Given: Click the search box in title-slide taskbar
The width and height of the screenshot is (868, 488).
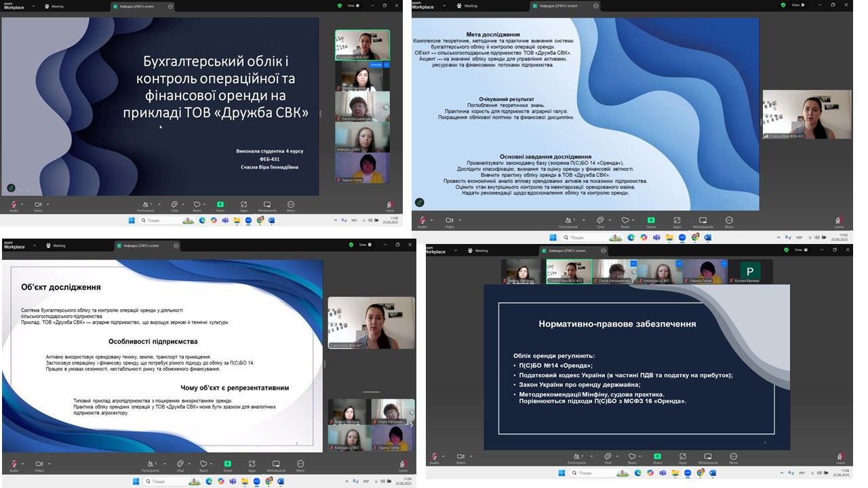Looking at the screenshot, I should click(168, 220).
